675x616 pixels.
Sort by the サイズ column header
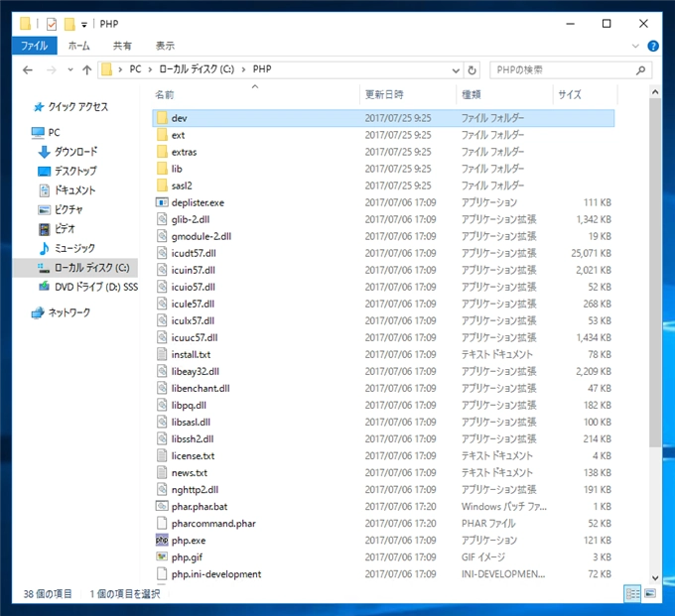coord(585,94)
